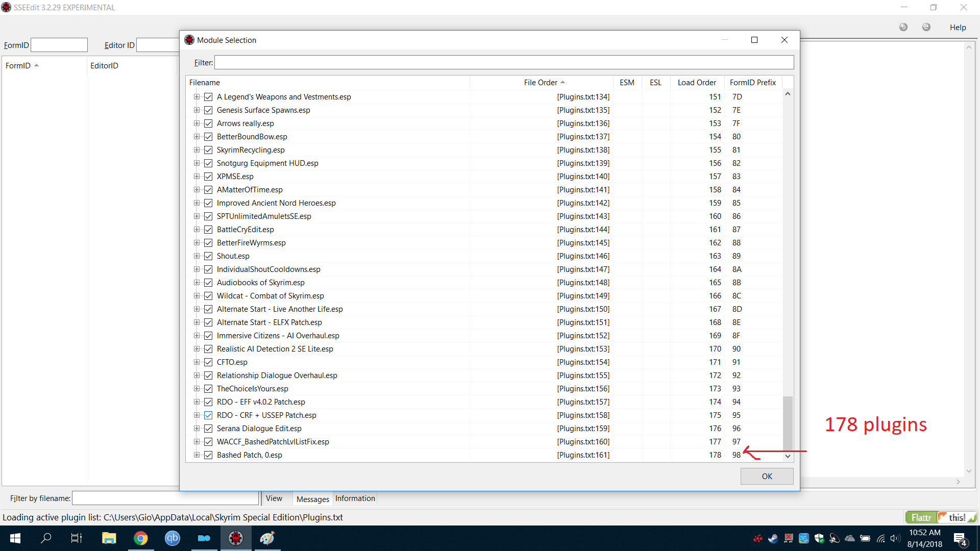Click the forward navigation arrow icon near Help
The image size is (980, 551).
(926, 27)
